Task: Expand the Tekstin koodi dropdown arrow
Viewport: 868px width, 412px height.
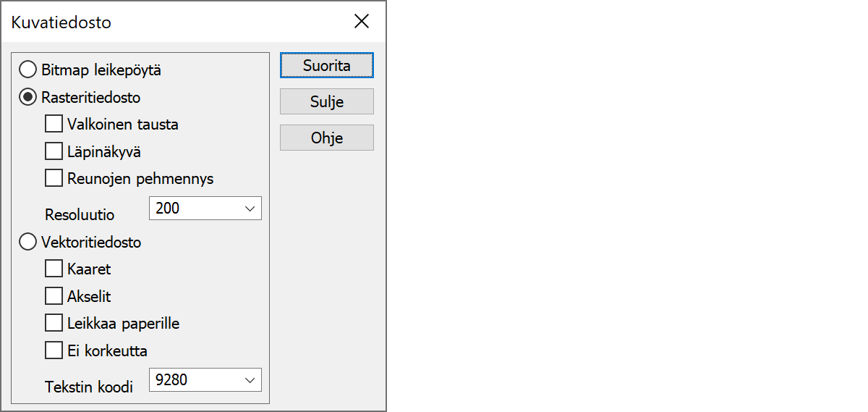Action: pos(250,379)
